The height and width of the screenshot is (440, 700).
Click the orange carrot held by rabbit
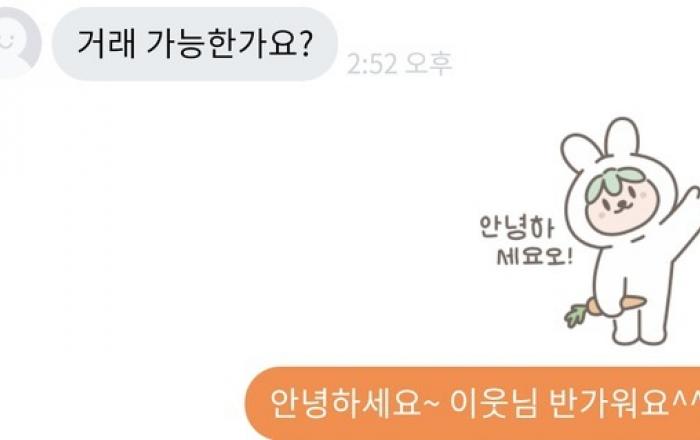pyautogui.click(x=617, y=305)
